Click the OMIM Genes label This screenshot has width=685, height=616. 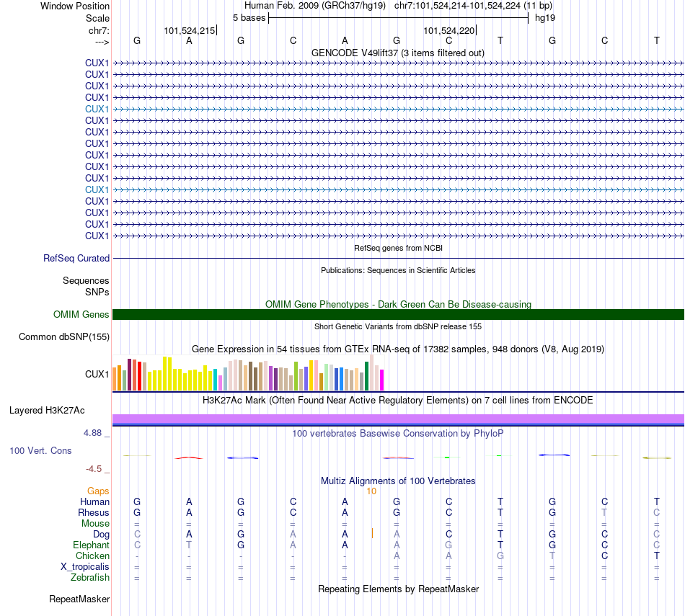[81, 314]
